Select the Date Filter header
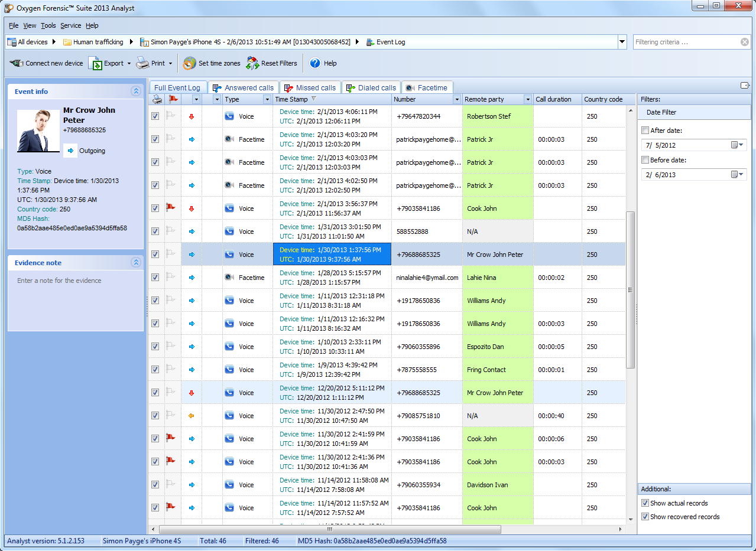Screen dimensions: 756x551 point(661,112)
